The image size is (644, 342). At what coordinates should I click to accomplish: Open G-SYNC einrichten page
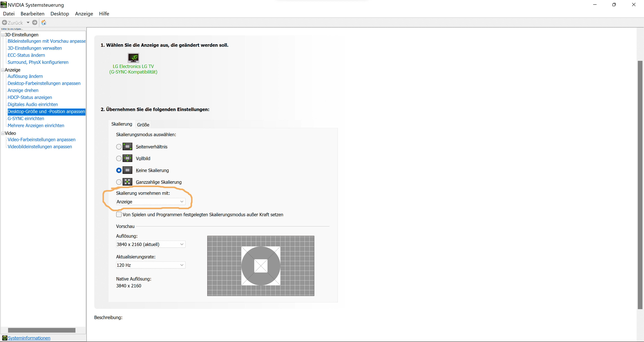click(26, 119)
